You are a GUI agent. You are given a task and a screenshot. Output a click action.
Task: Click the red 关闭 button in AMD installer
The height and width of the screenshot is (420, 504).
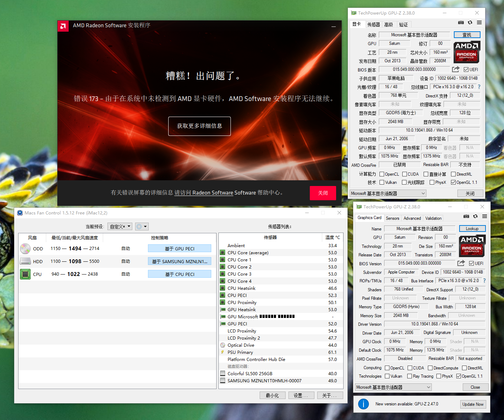pos(323,193)
